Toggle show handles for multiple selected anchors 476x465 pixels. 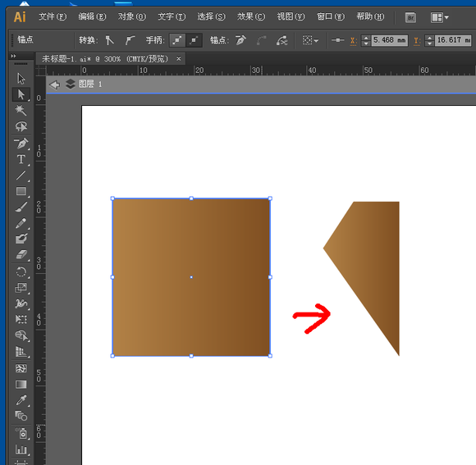[177, 40]
